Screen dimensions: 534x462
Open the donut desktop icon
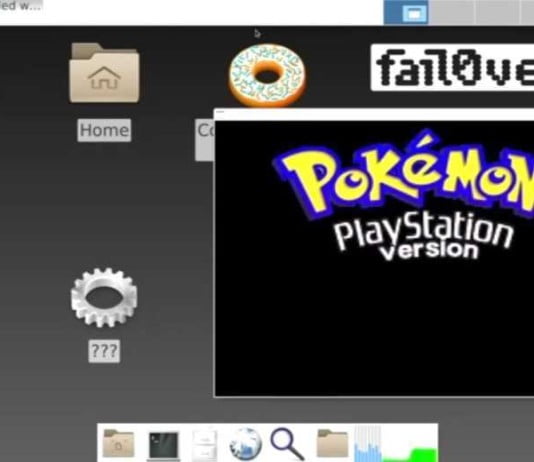pyautogui.click(x=267, y=75)
